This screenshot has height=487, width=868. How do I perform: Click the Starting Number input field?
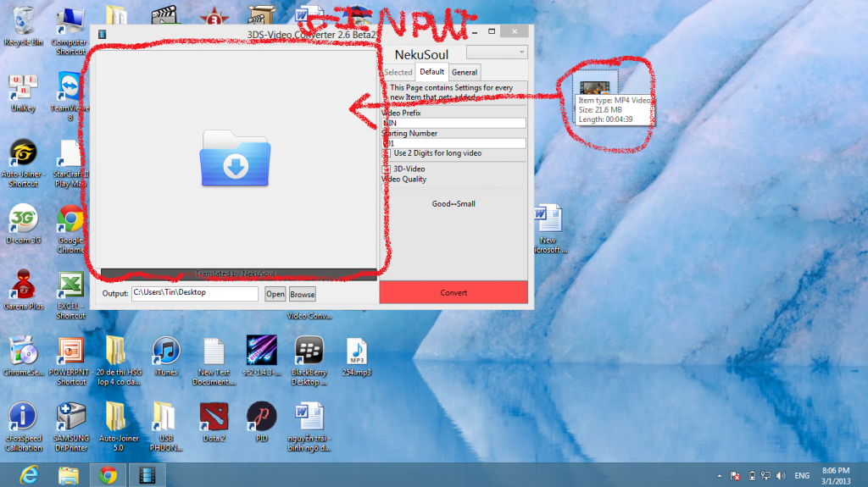454,143
